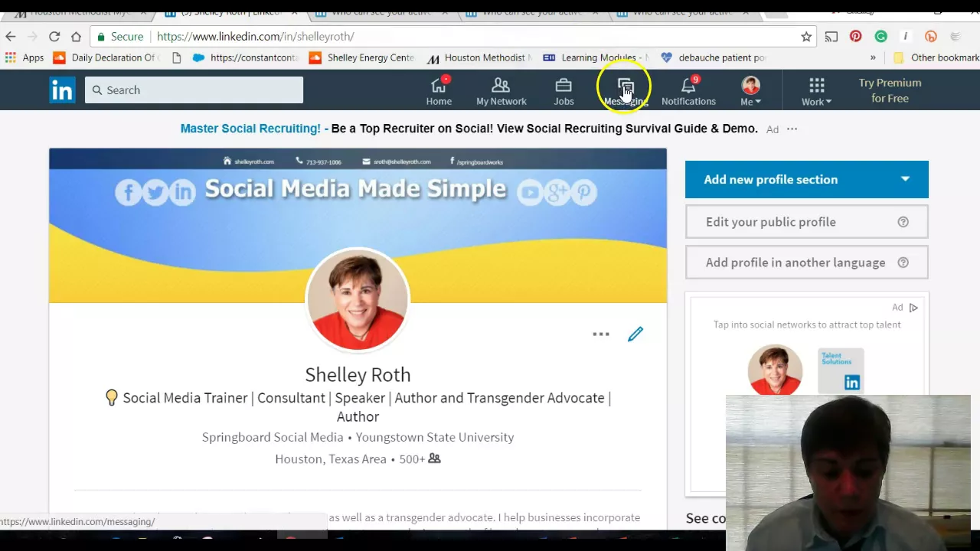Open Youngstown State University link
The width and height of the screenshot is (980, 551).
(x=435, y=437)
